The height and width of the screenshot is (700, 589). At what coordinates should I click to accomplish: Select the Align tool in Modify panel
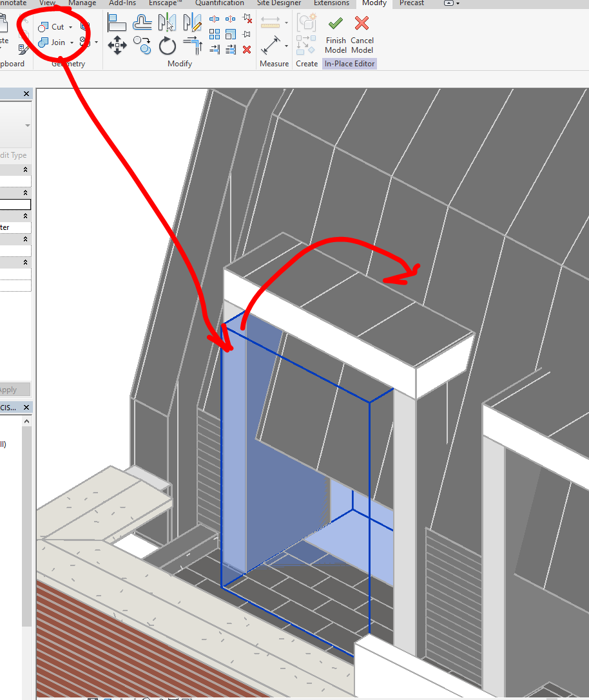(117, 22)
